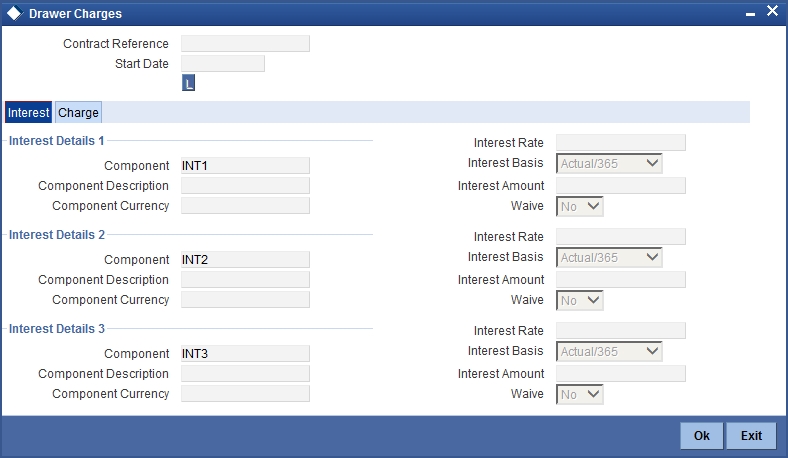788x458 pixels.
Task: Click the Interest Details 3 heading
Action: tap(57, 329)
